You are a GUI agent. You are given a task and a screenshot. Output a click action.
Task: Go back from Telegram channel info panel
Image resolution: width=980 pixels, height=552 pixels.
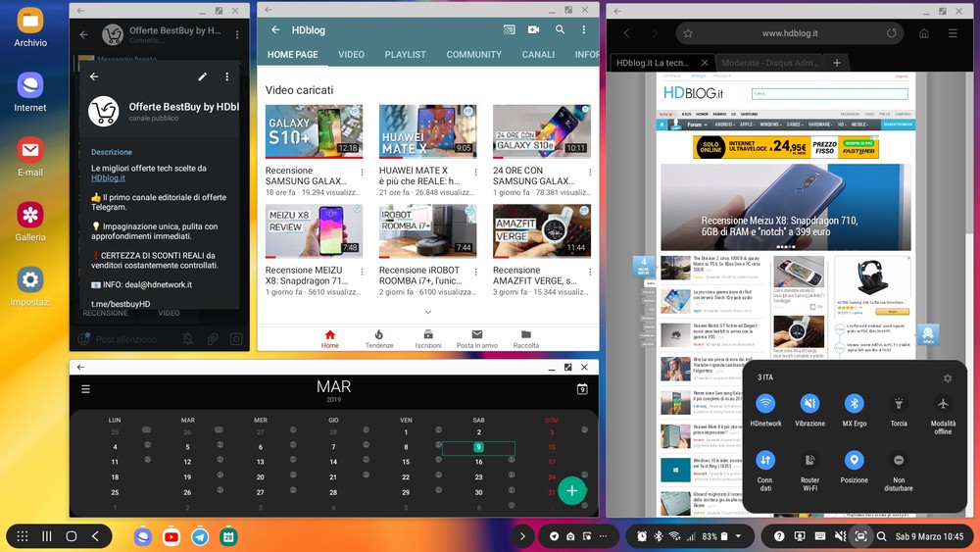(94, 76)
